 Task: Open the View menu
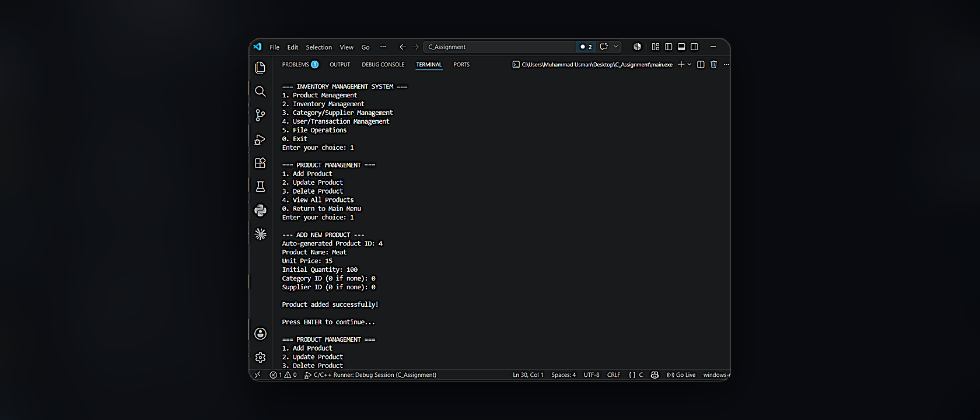point(346,47)
